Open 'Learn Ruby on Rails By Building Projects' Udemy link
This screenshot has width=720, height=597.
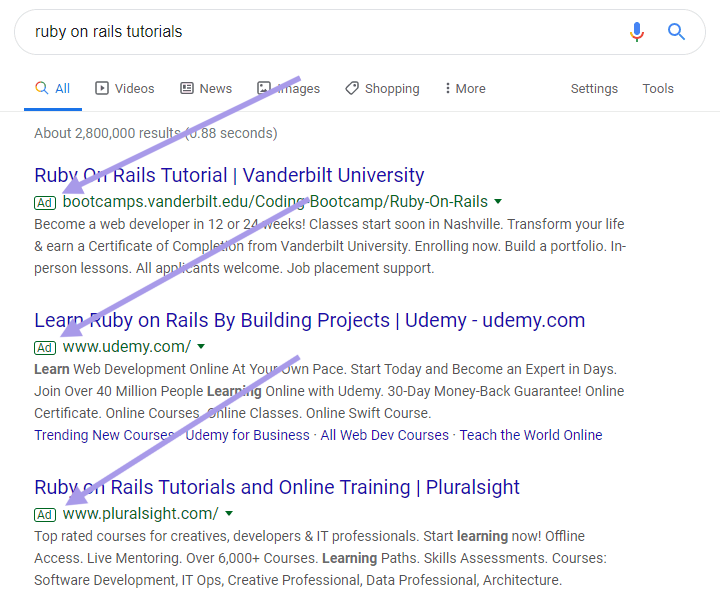[x=309, y=320]
